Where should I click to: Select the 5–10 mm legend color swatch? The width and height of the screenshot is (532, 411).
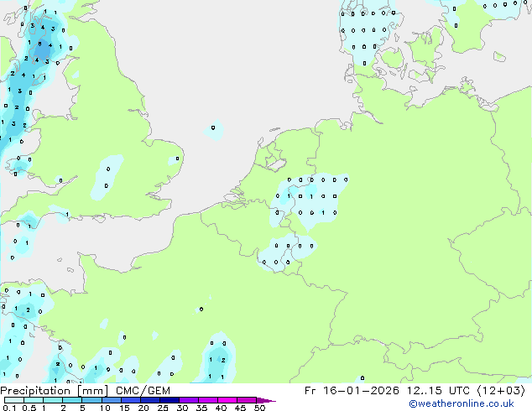click(x=91, y=400)
